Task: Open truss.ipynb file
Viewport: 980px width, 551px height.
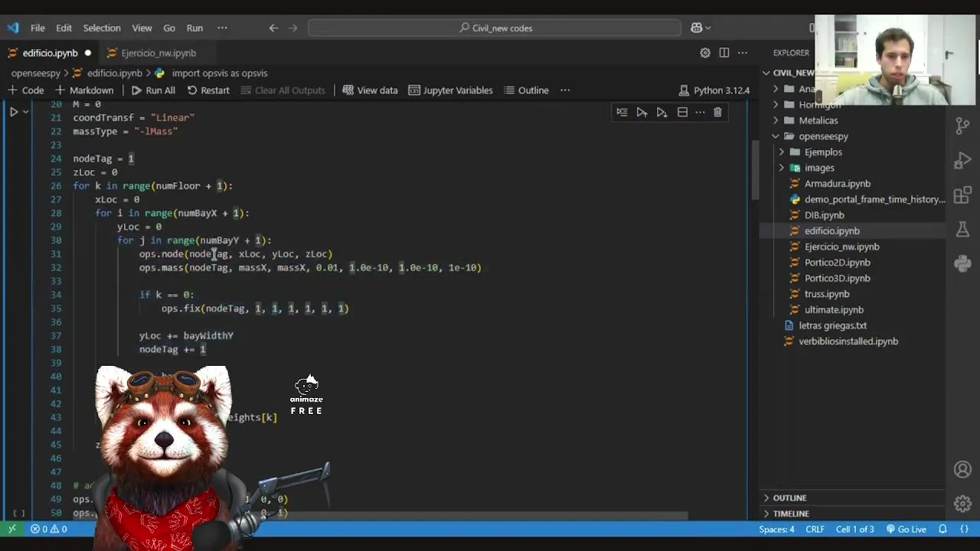Action: click(x=827, y=295)
